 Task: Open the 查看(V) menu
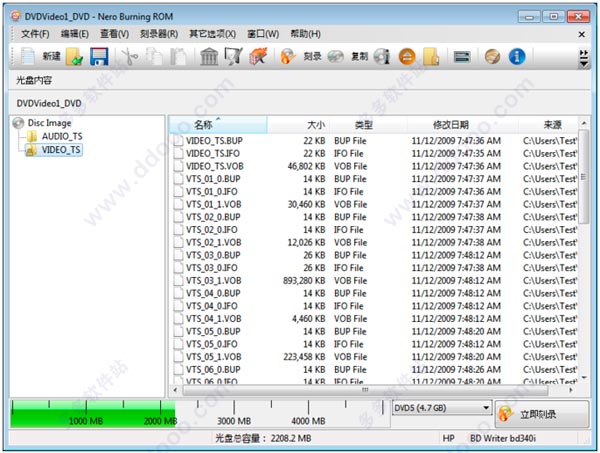[114, 34]
